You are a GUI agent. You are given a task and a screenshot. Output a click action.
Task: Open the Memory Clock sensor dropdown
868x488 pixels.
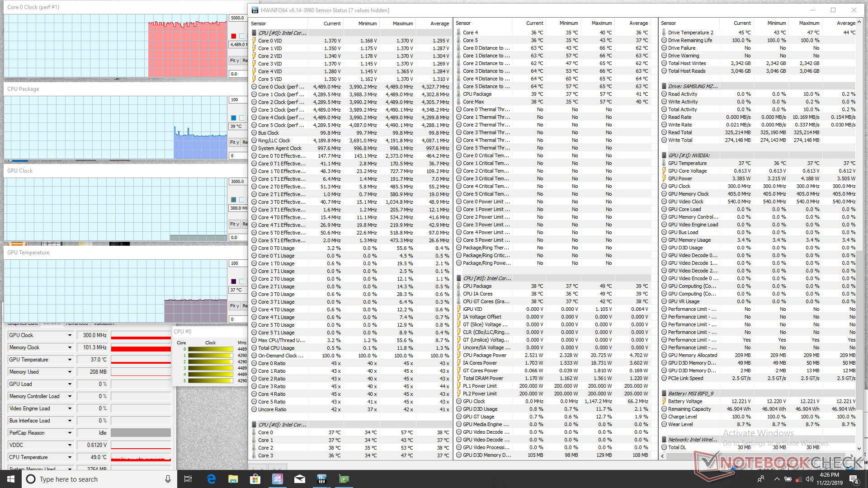tap(70, 347)
